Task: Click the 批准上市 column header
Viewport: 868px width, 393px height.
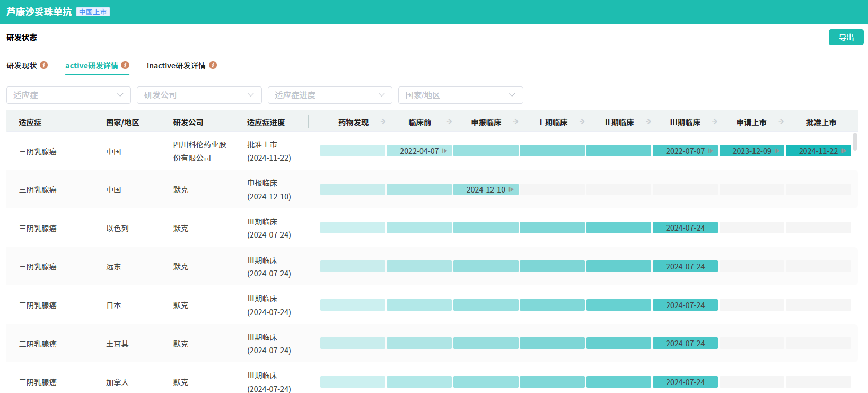Action: tap(821, 123)
